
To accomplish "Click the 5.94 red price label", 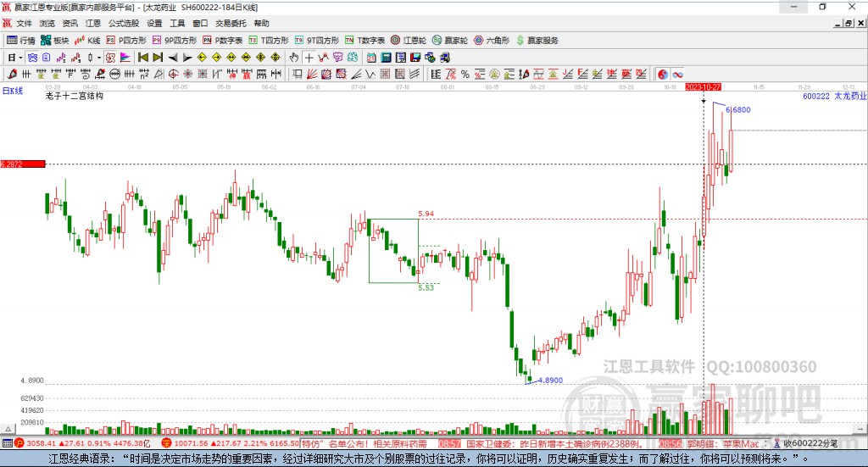I will pyautogui.click(x=426, y=214).
